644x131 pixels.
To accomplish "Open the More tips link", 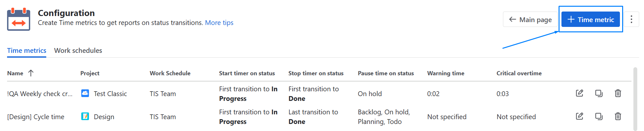I will point(219,23).
